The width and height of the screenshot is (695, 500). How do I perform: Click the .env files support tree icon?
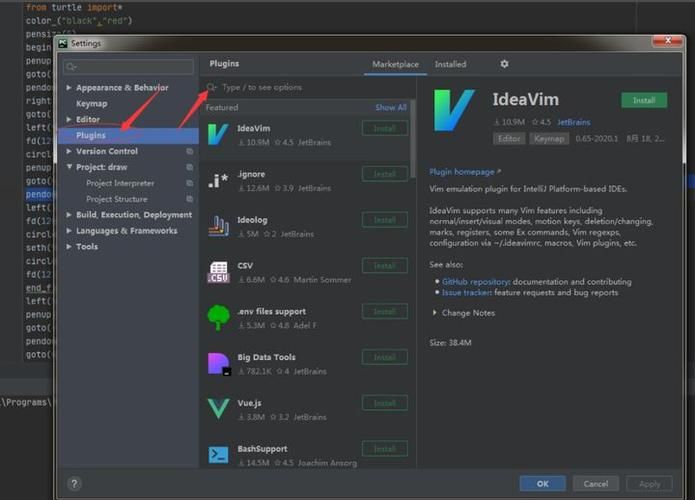click(x=218, y=317)
